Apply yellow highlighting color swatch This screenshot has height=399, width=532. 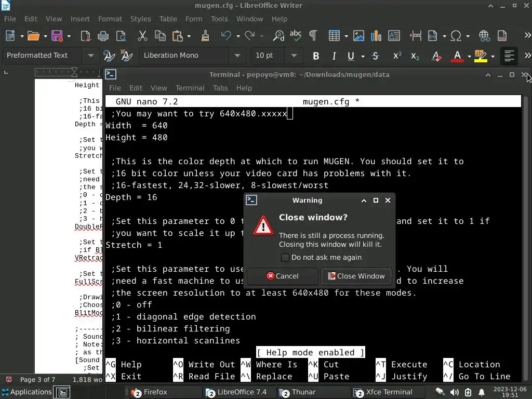click(481, 56)
